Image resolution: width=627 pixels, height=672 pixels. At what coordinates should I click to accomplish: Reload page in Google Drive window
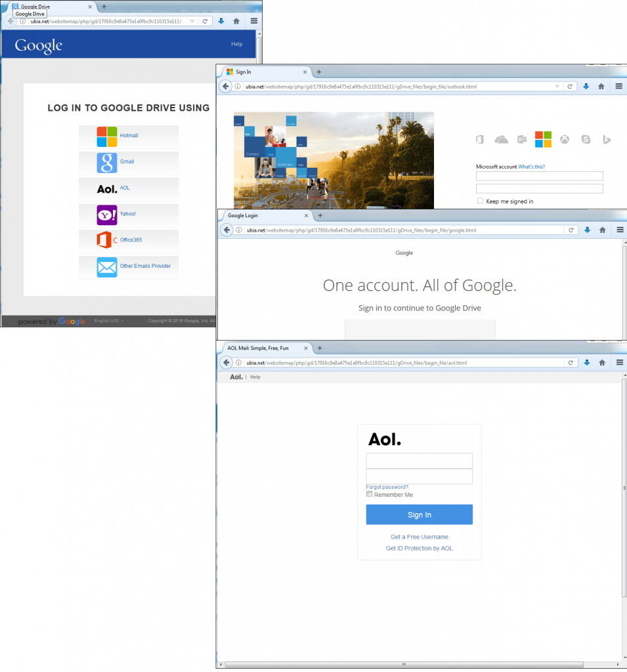[x=205, y=21]
